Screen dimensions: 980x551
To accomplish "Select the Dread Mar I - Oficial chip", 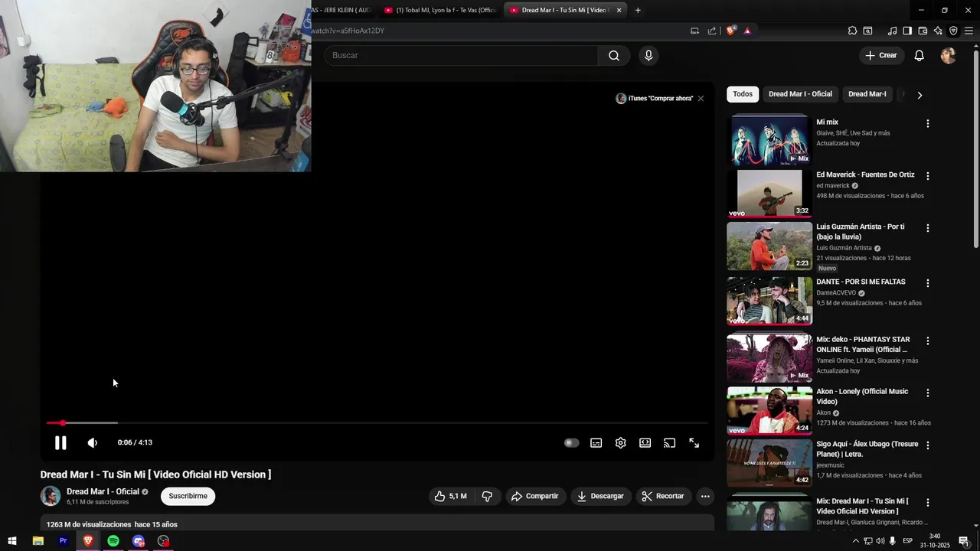I will [800, 94].
